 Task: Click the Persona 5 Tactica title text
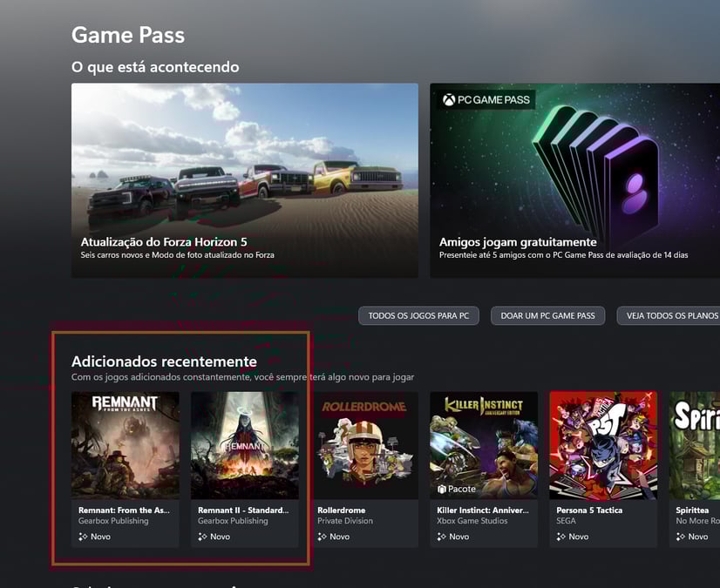coord(589,510)
